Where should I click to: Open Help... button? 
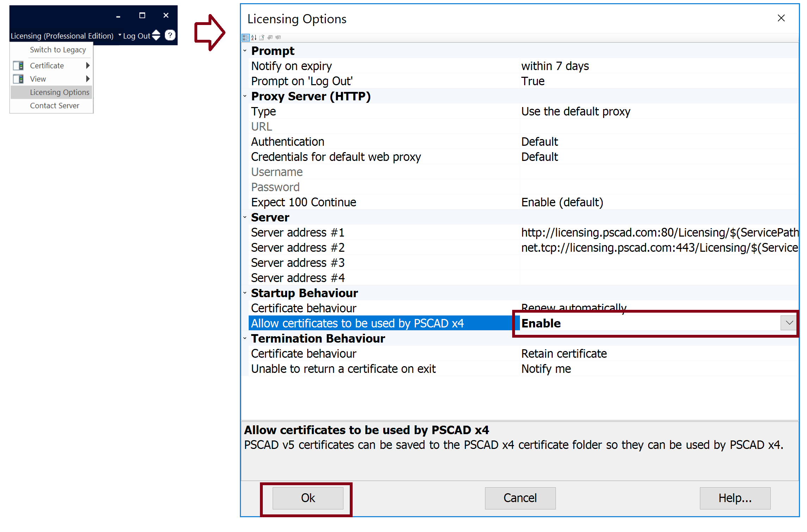coord(735,498)
